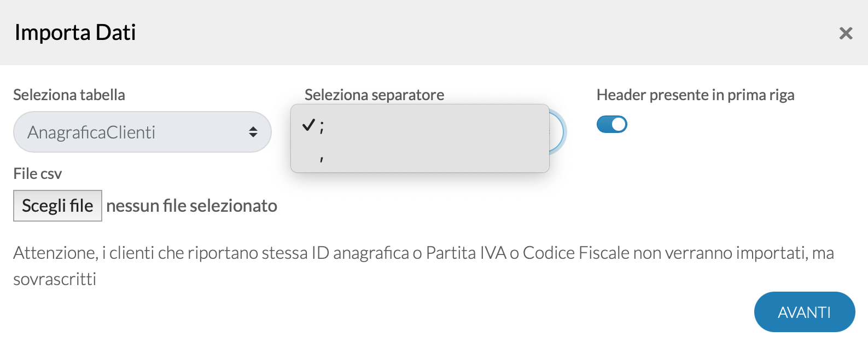Click the Seleziona separatore label
This screenshot has width=868, height=348.
[x=374, y=95]
